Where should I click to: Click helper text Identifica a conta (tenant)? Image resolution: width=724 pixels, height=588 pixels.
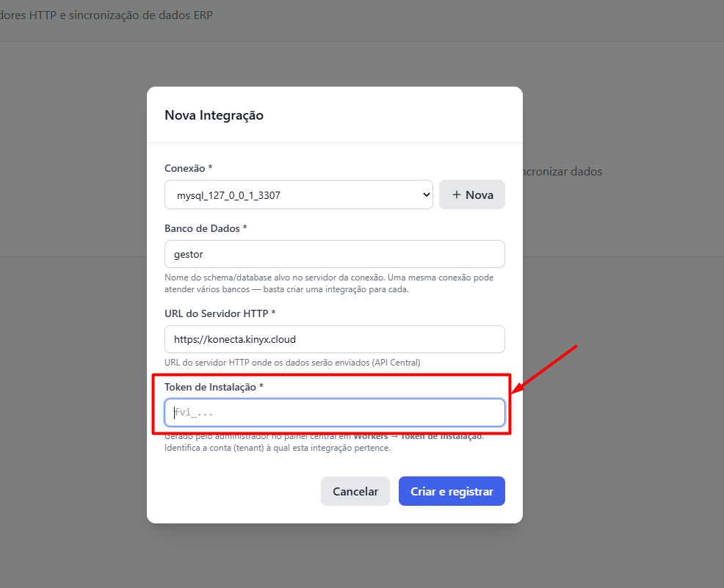277,448
